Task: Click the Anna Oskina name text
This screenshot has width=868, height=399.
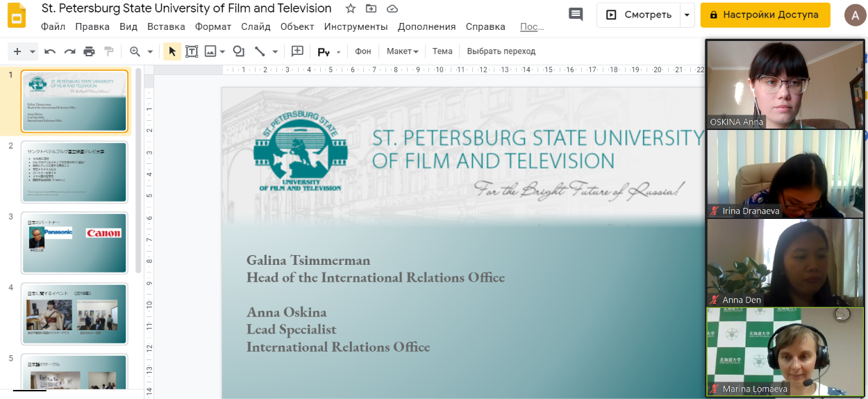Action: tap(287, 312)
